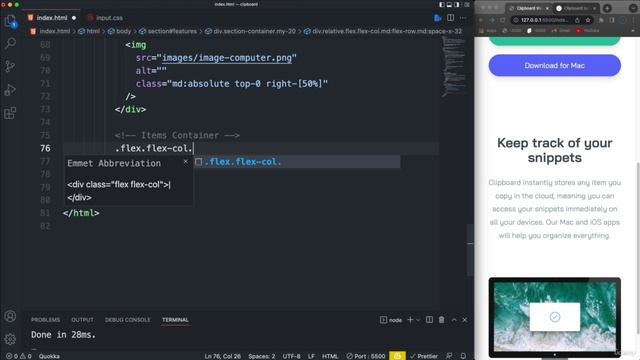This screenshot has width=640, height=360.
Task: Switch to the index.html editor tab
Action: point(52,18)
